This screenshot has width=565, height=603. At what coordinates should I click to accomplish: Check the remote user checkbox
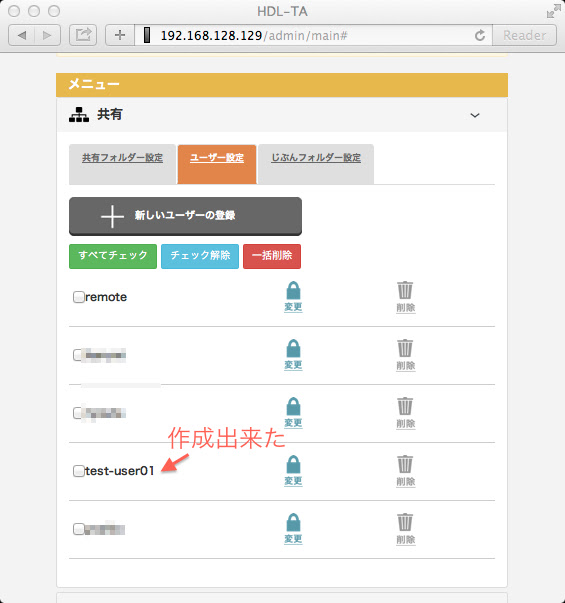pos(78,297)
